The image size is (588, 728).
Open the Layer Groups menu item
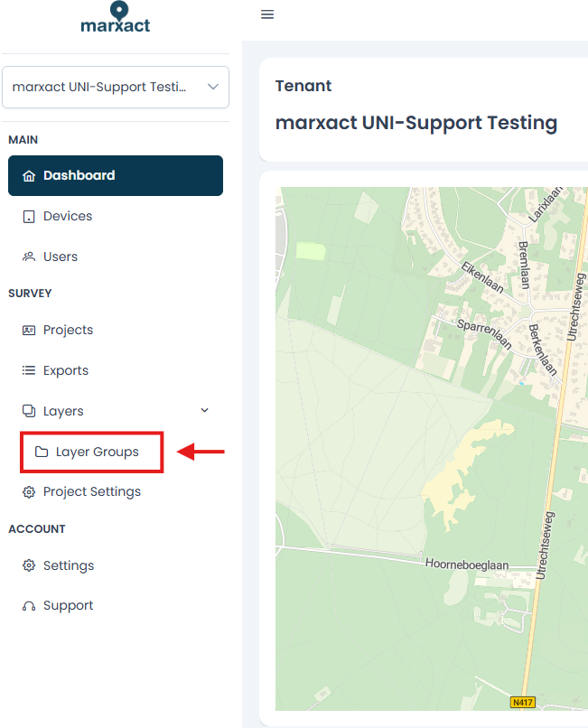coord(92,453)
